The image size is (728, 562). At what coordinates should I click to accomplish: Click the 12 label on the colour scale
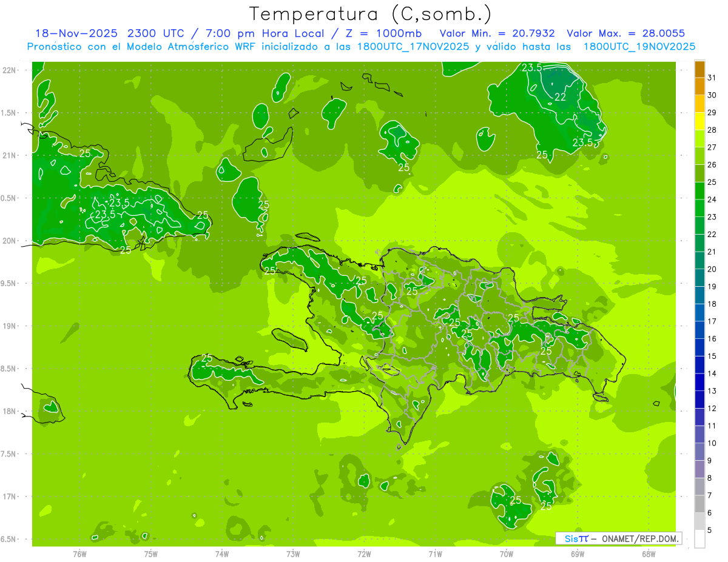[712, 408]
